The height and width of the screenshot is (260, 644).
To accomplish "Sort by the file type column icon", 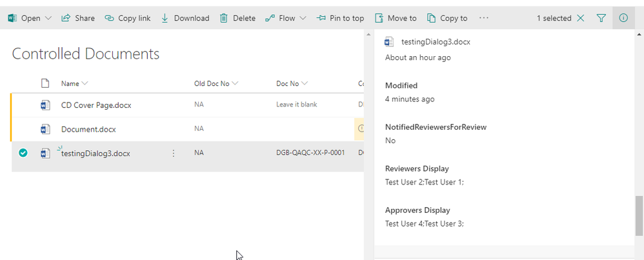I will point(45,83).
